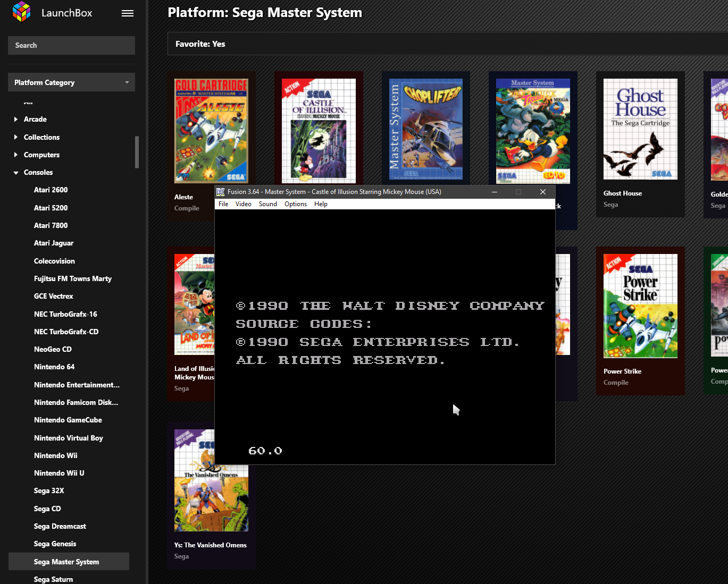Open the File menu in Fusion

point(223,204)
